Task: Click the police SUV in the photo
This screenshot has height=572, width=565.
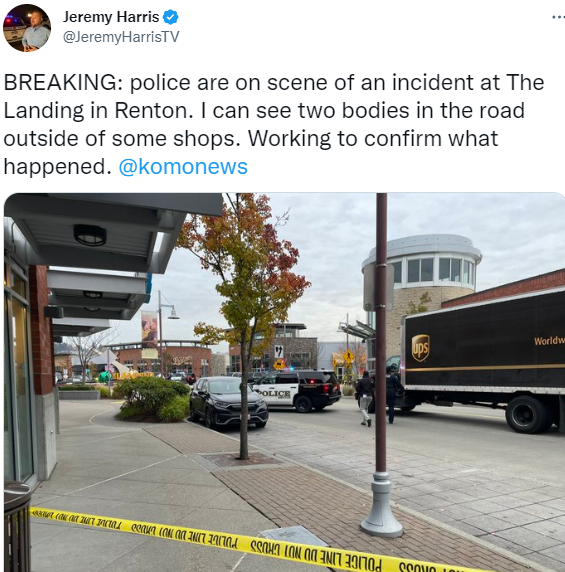Action: pyautogui.click(x=297, y=390)
